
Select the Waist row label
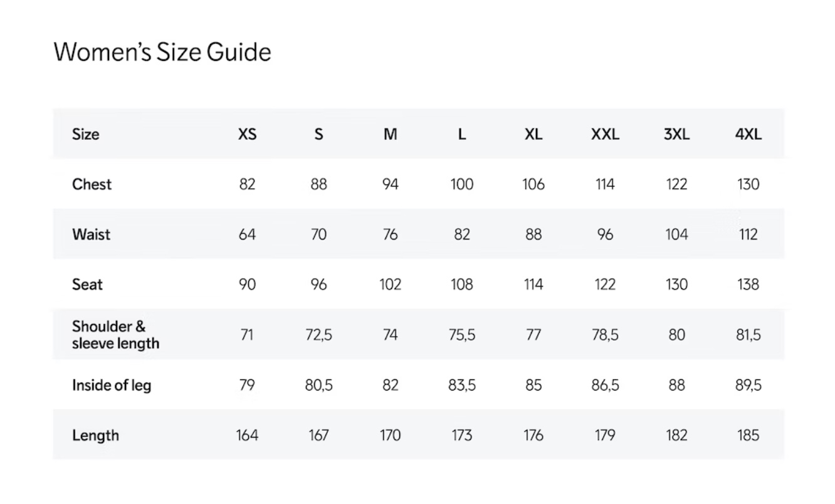point(91,234)
